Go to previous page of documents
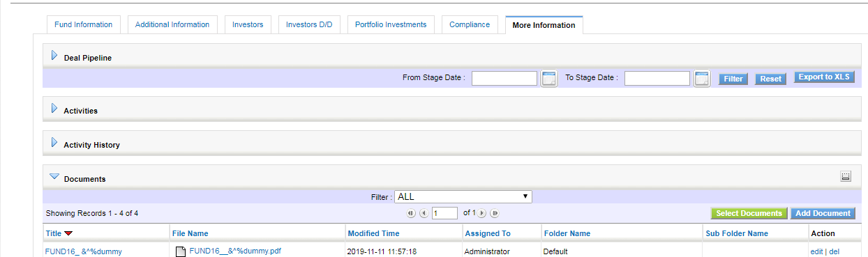This screenshot has width=868, height=257. (424, 213)
